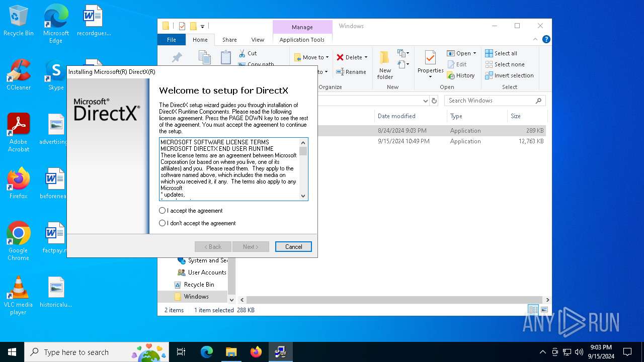Click the Task View taskbar icon
The image size is (644, 362).
pyautogui.click(x=181, y=352)
